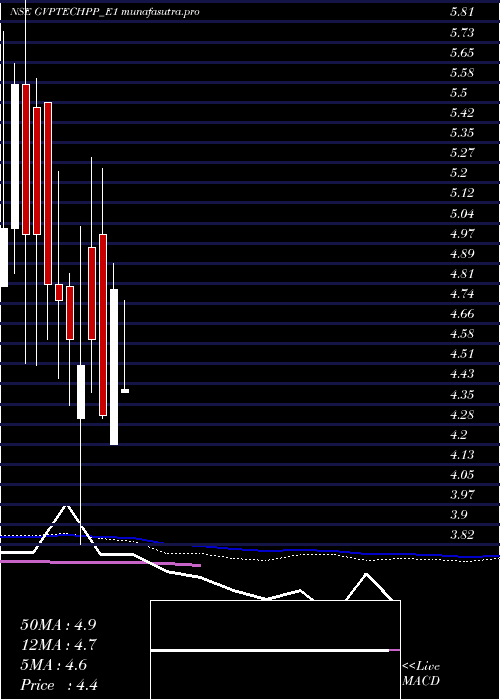Click the 4.05 price axis label
This screenshot has width=500, height=700.
click(x=462, y=475)
